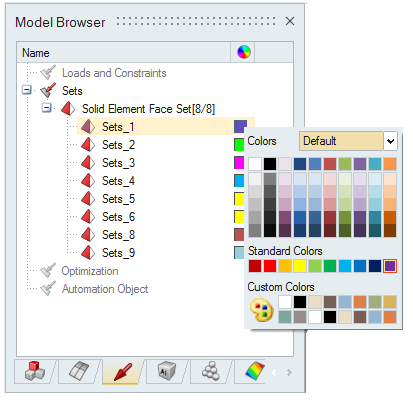Click the Sets_6 face set icon

coord(88,217)
